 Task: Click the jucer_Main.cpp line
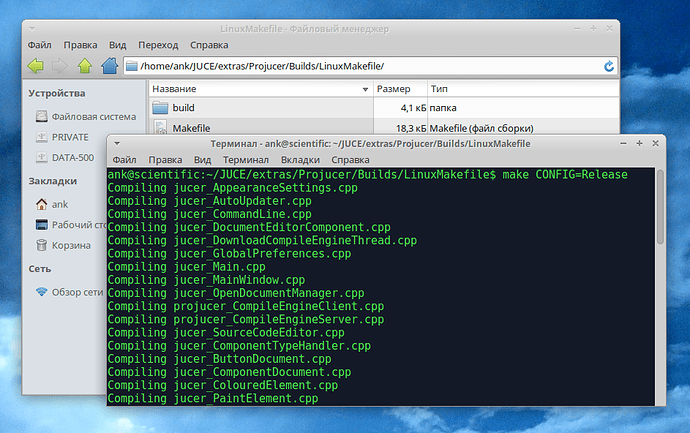point(187,267)
